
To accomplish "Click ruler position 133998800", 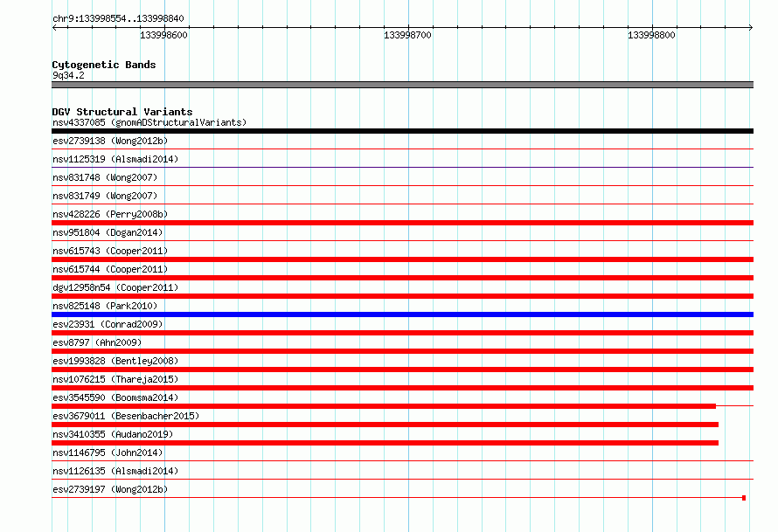I will pyautogui.click(x=651, y=35).
